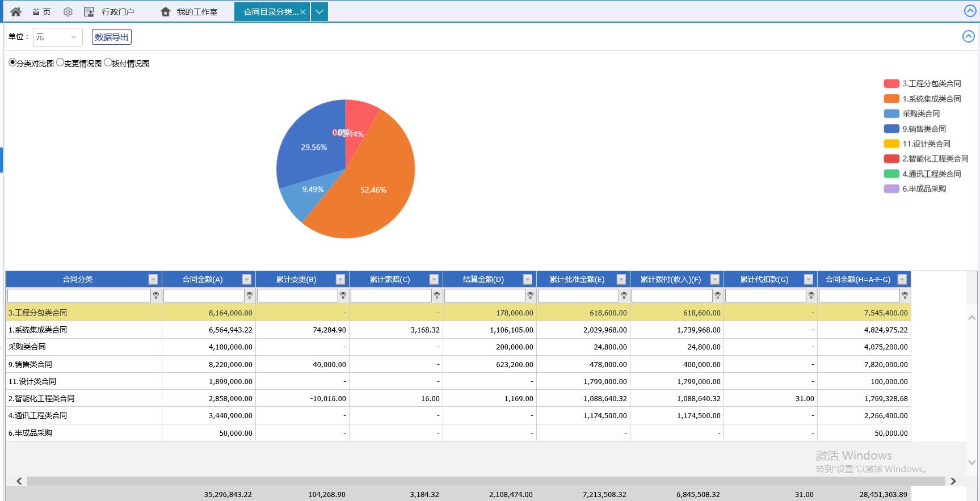Expand the tab list dropdown arrow
Screen dimensions: 980x501
pyautogui.click(x=319, y=12)
